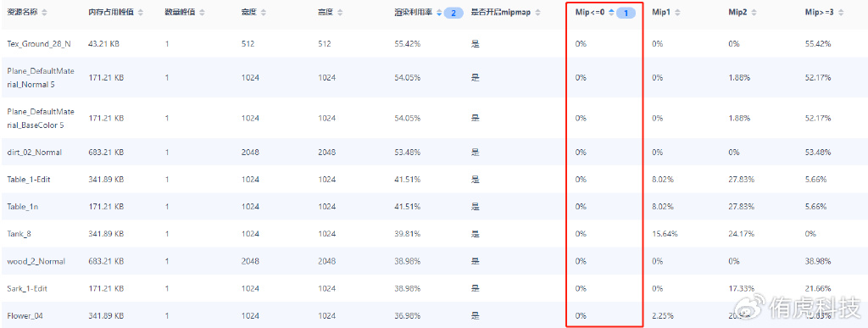Click the 21.66% Mip>=3 value
The image size is (868, 328).
(818, 289)
